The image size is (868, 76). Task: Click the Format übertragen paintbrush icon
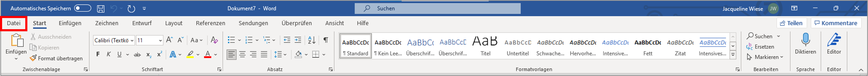[x=33, y=58]
